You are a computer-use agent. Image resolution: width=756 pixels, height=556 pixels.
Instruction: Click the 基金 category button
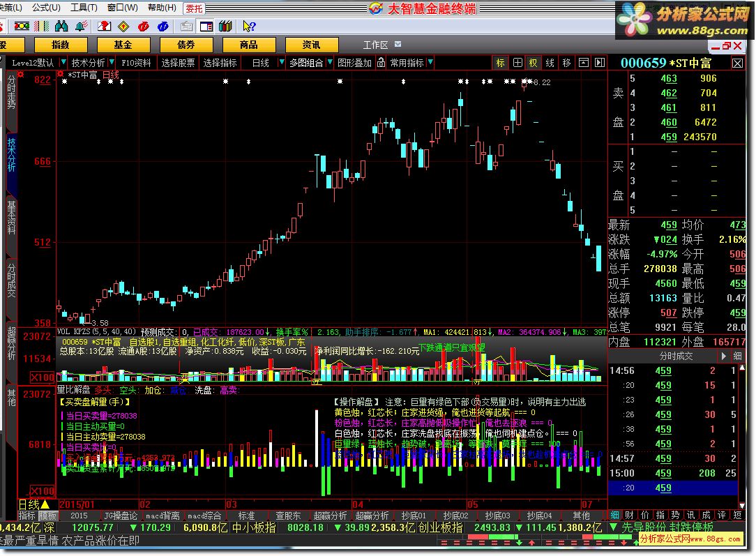point(123,45)
